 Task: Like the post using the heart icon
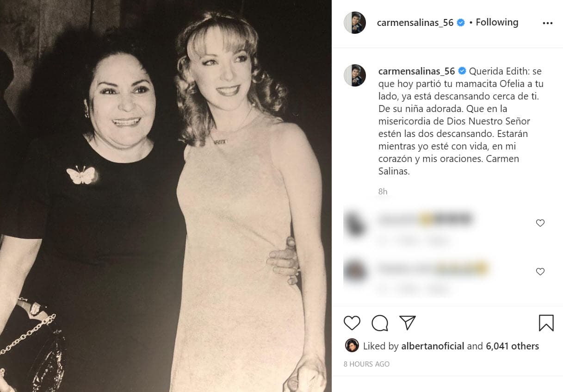pyautogui.click(x=352, y=324)
